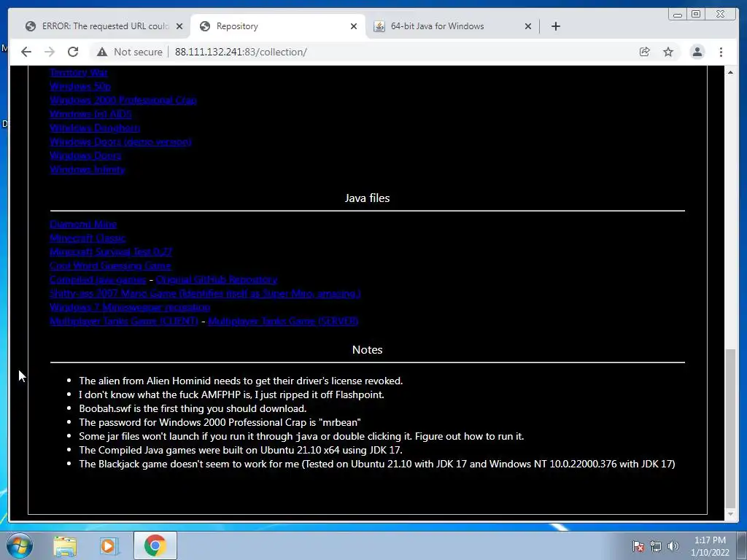Open a new tab
747x560 pixels.
click(555, 26)
